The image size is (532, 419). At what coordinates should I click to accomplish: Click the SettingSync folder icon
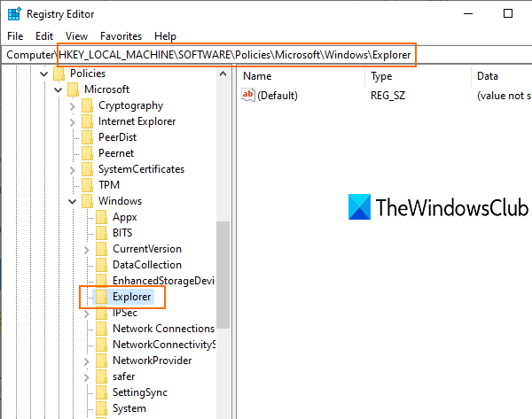[x=102, y=392]
